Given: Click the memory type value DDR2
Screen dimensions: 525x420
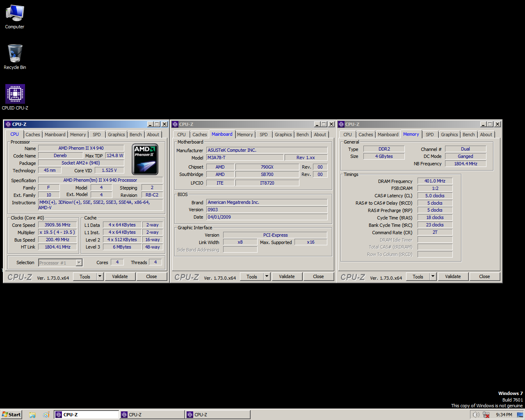Looking at the screenshot, I should click(384, 149).
